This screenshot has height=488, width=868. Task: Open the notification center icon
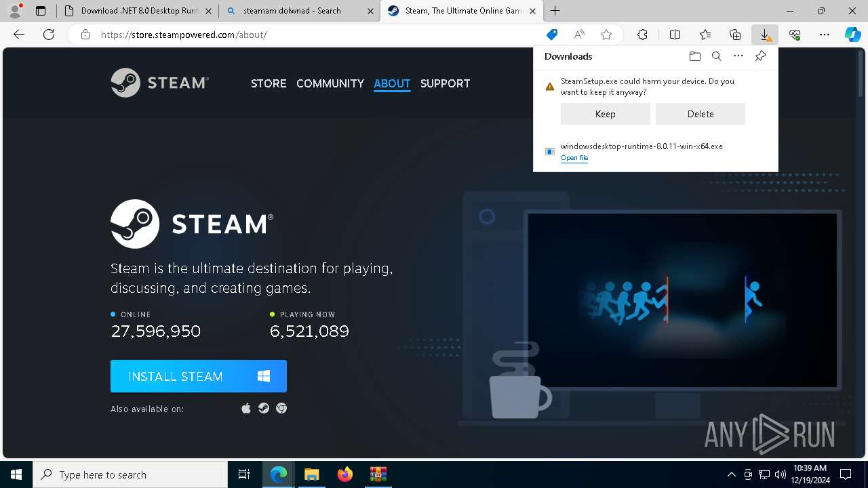pyautogui.click(x=846, y=474)
